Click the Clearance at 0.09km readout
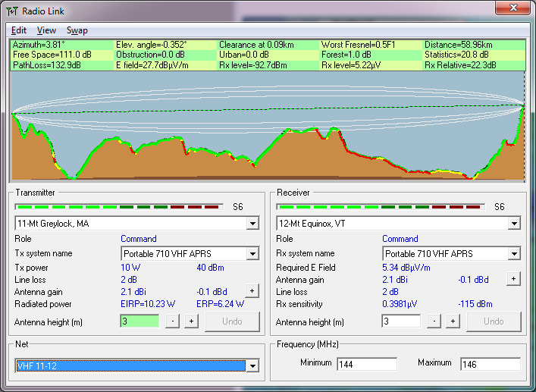Image resolution: width=536 pixels, height=392 pixels. click(x=256, y=45)
